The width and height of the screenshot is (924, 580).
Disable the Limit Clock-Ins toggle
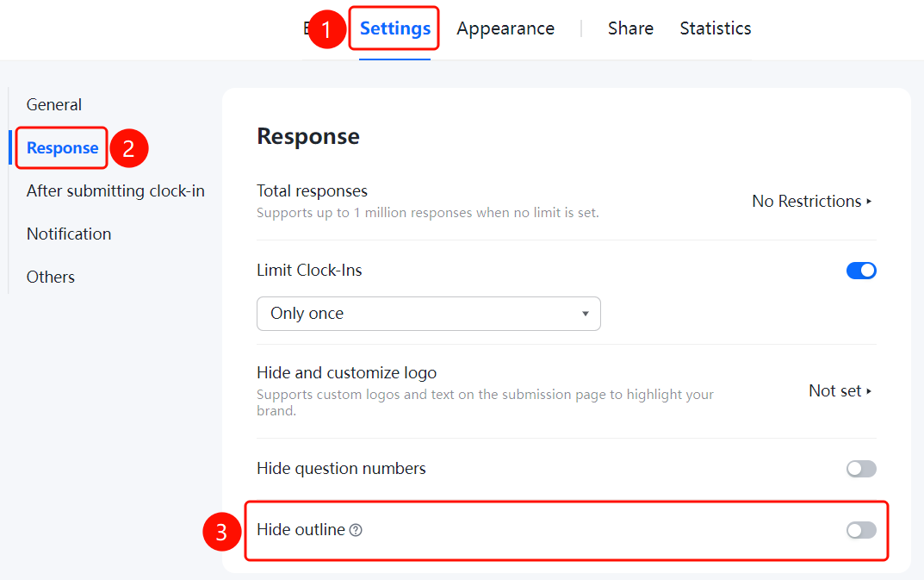861,271
